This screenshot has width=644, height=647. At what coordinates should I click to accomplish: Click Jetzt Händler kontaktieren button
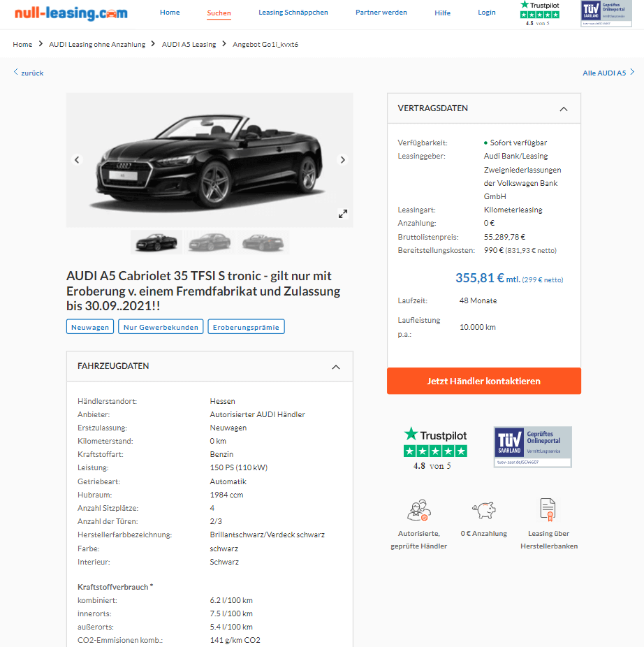click(x=484, y=381)
